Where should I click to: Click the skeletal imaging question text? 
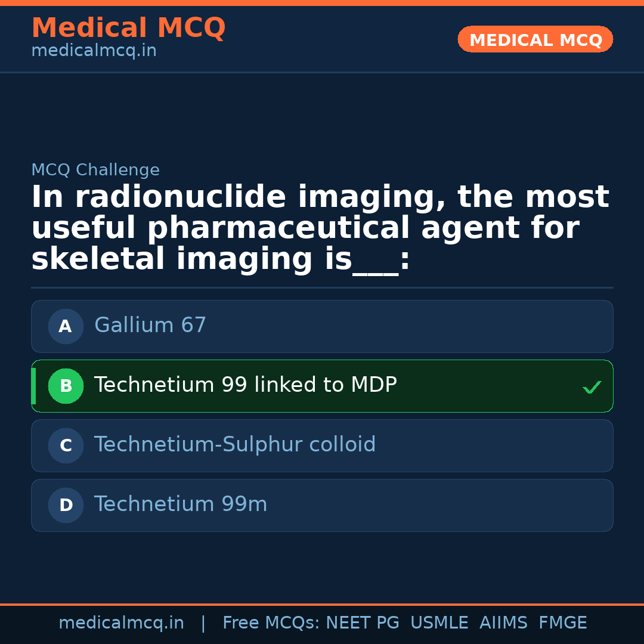point(320,229)
